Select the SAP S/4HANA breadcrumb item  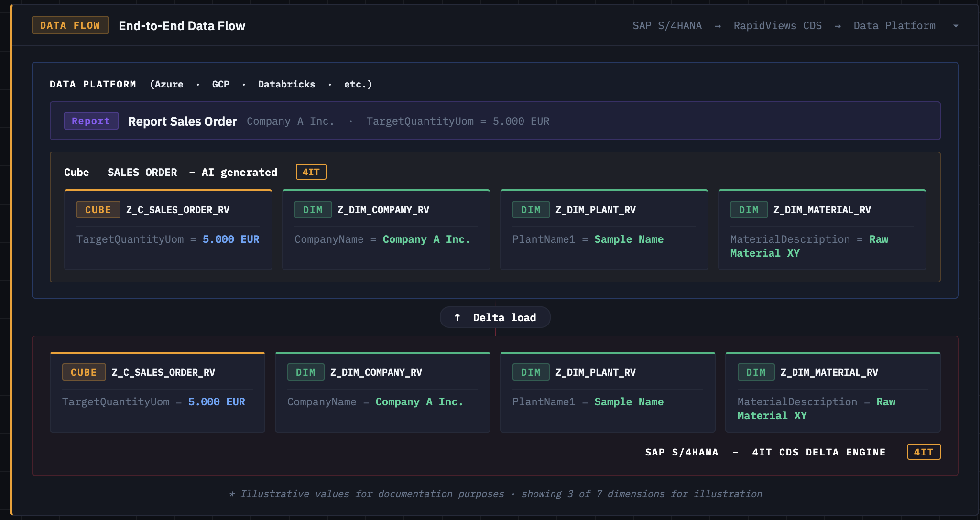667,25
